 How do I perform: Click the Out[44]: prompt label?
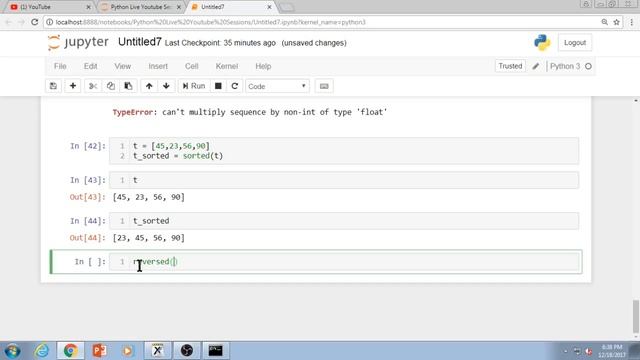pyautogui.click(x=87, y=238)
